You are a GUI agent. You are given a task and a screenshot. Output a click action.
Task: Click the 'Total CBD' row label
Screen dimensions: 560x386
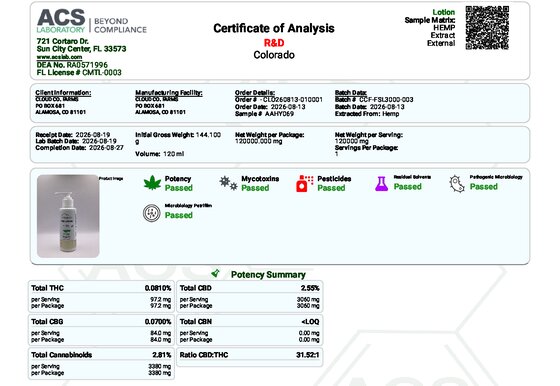(196, 288)
